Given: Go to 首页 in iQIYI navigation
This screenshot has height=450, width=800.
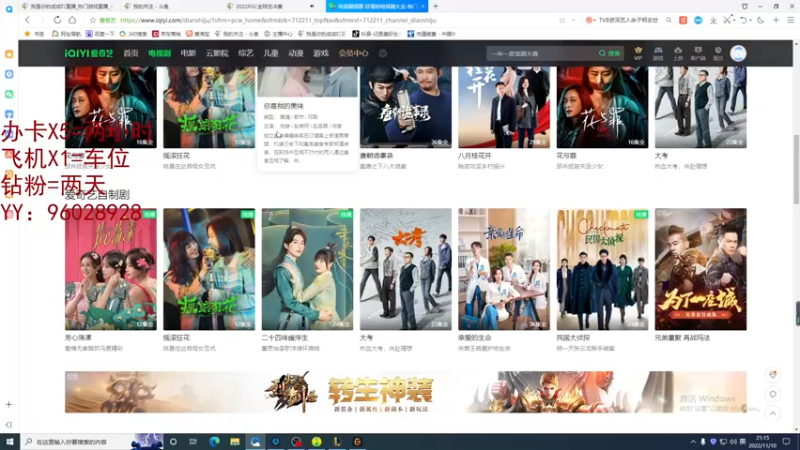Looking at the screenshot, I should click(x=131, y=53).
